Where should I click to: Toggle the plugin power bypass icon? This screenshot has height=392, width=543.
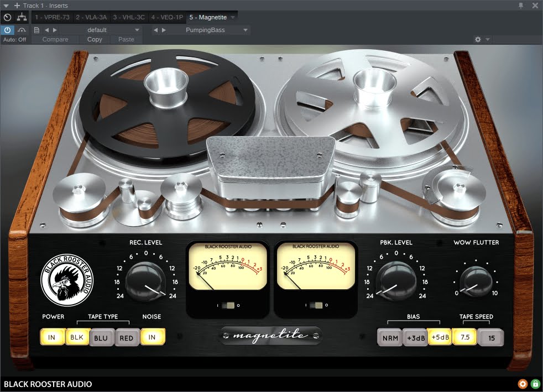[x=7, y=30]
